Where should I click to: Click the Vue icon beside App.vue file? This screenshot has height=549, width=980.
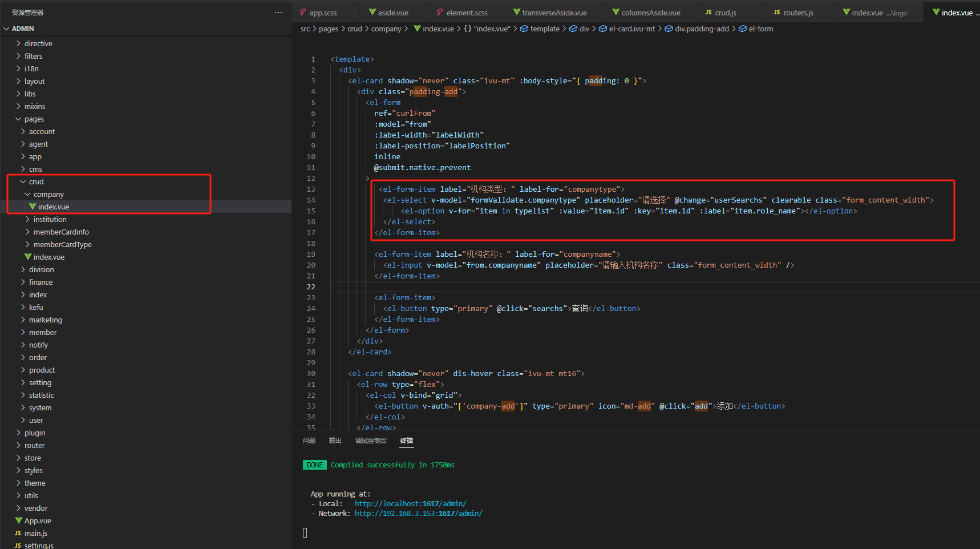point(19,520)
